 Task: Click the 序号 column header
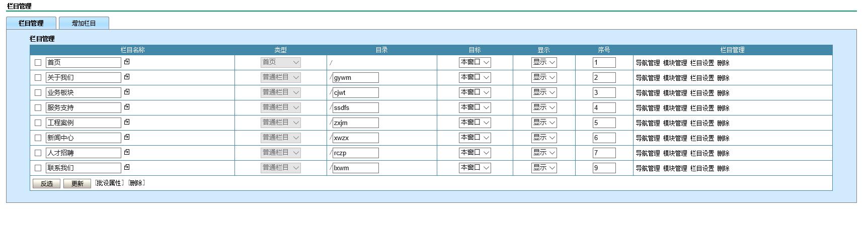tap(604, 50)
